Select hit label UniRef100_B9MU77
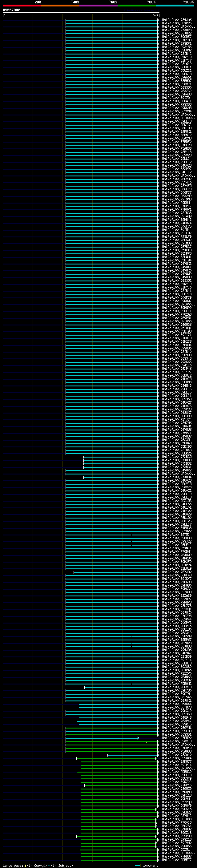 [177, 761]
